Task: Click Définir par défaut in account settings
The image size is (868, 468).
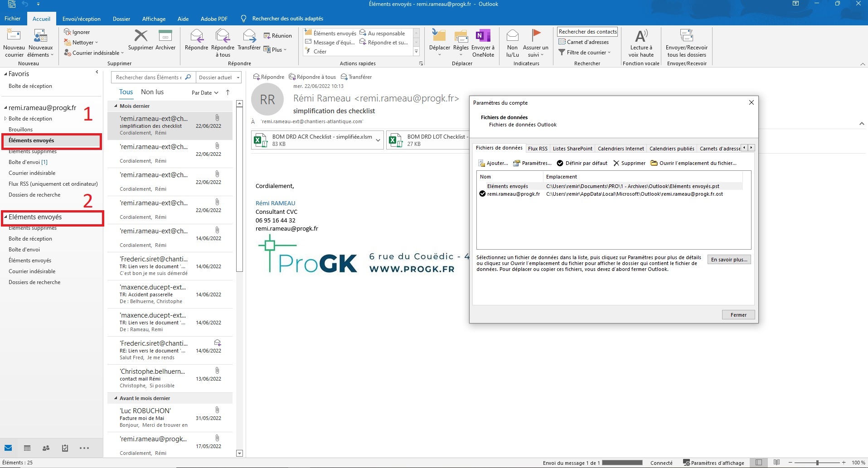Action: (x=582, y=163)
